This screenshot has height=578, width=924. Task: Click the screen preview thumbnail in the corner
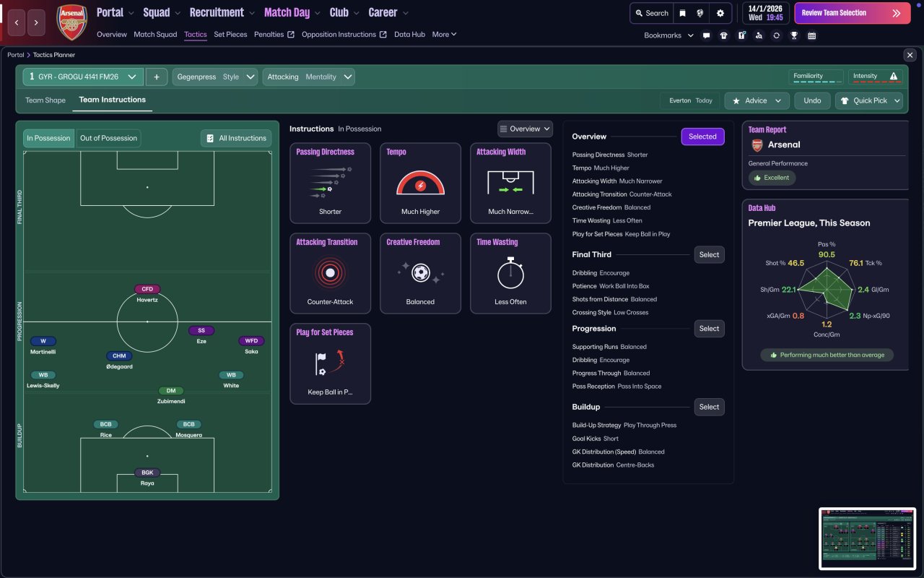(867, 538)
